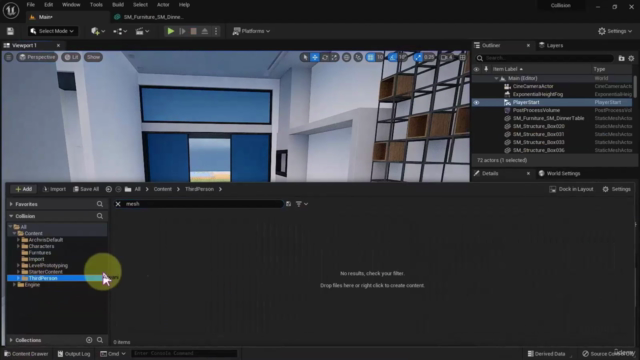This screenshot has width=640, height=360.
Task: Open the viewport Show flags menu
Action: [x=93, y=57]
